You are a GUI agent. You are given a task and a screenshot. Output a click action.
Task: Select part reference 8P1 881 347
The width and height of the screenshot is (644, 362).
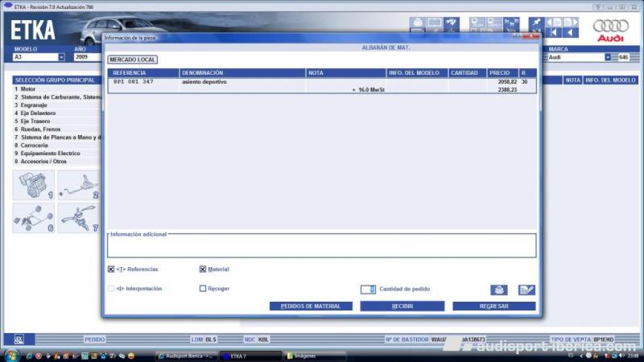tap(133, 82)
